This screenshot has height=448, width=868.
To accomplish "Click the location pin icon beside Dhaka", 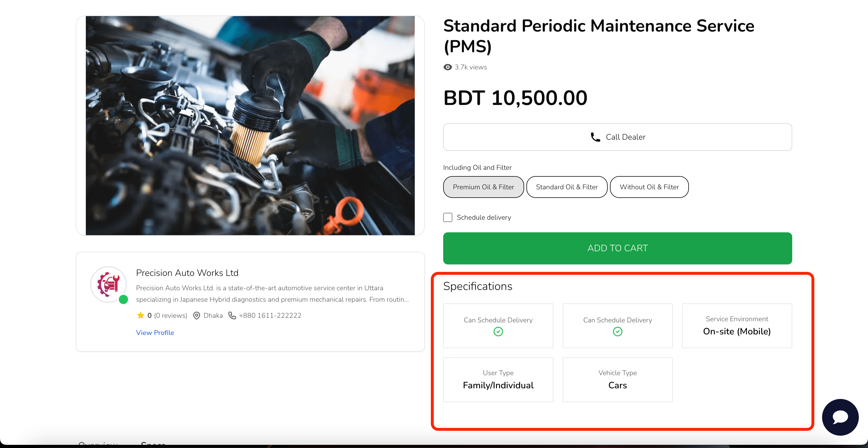I will click(196, 315).
